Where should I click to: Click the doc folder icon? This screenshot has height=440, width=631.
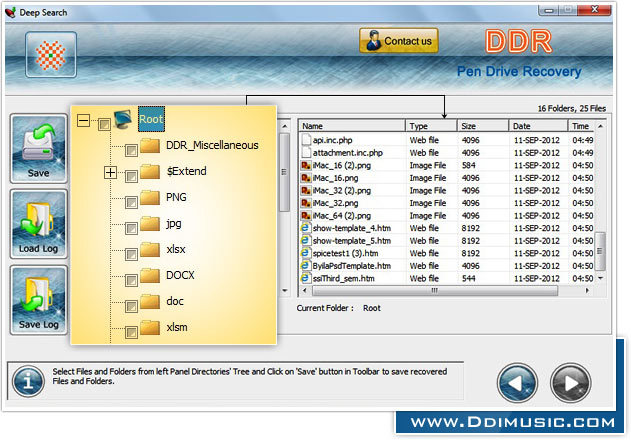point(150,301)
